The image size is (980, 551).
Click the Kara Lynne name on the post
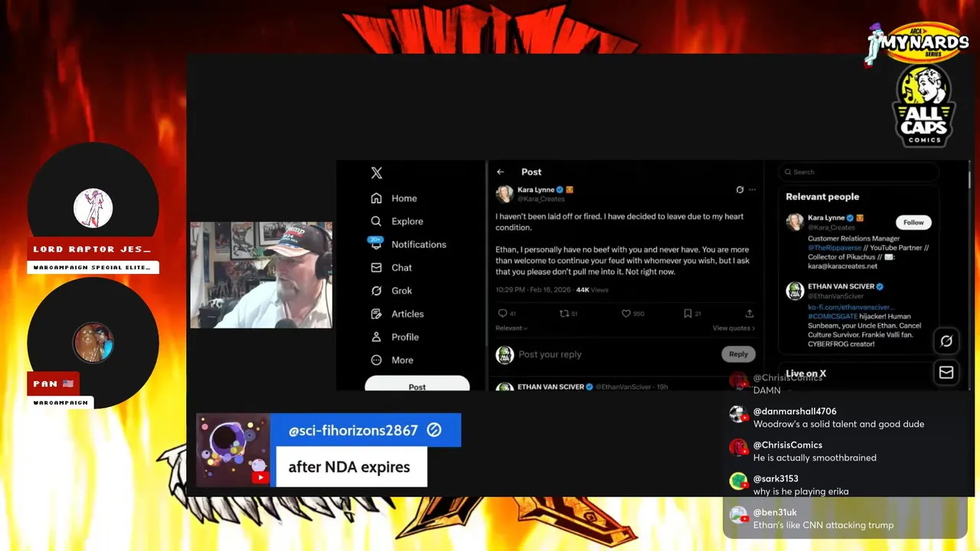(x=536, y=189)
